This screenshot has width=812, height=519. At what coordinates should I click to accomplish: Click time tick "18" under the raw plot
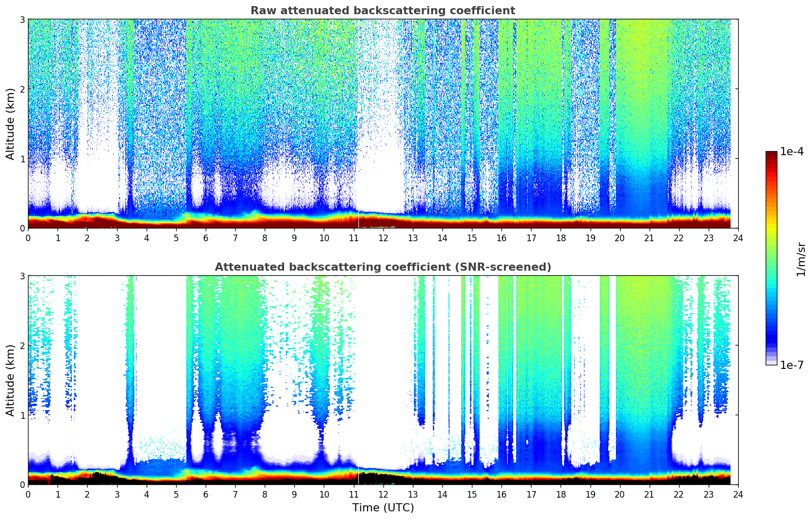pyautogui.click(x=561, y=238)
